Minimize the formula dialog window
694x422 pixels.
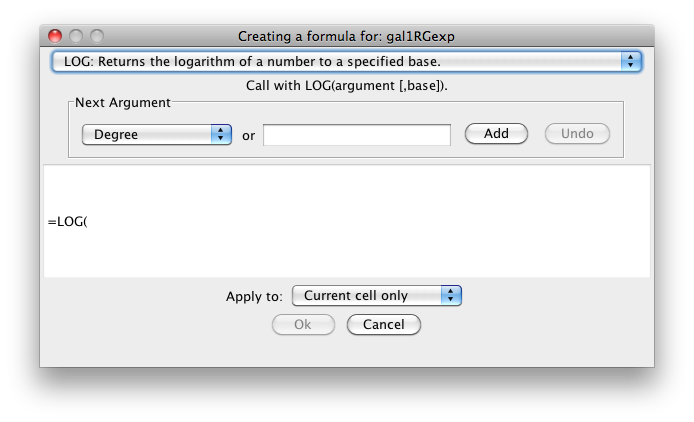click(76, 36)
